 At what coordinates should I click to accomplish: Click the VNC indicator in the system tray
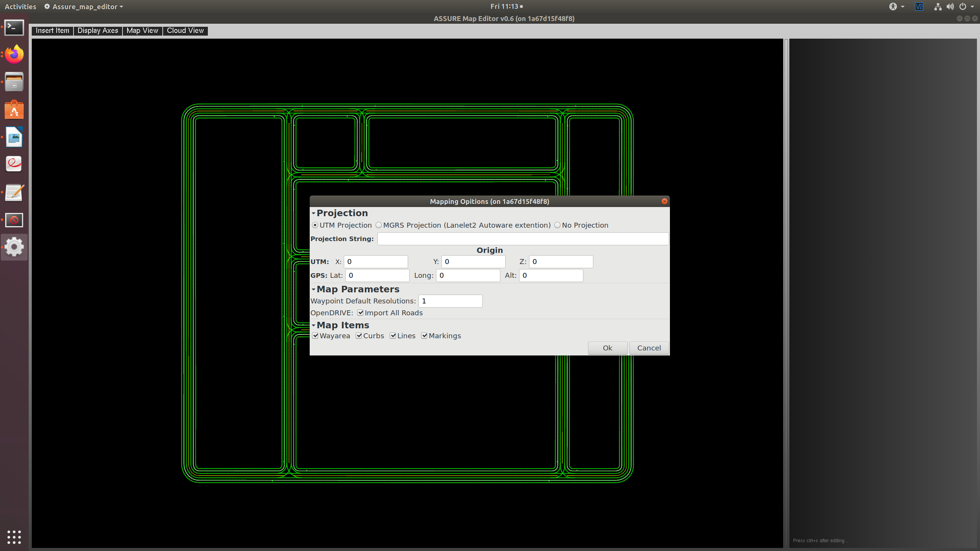919,7
